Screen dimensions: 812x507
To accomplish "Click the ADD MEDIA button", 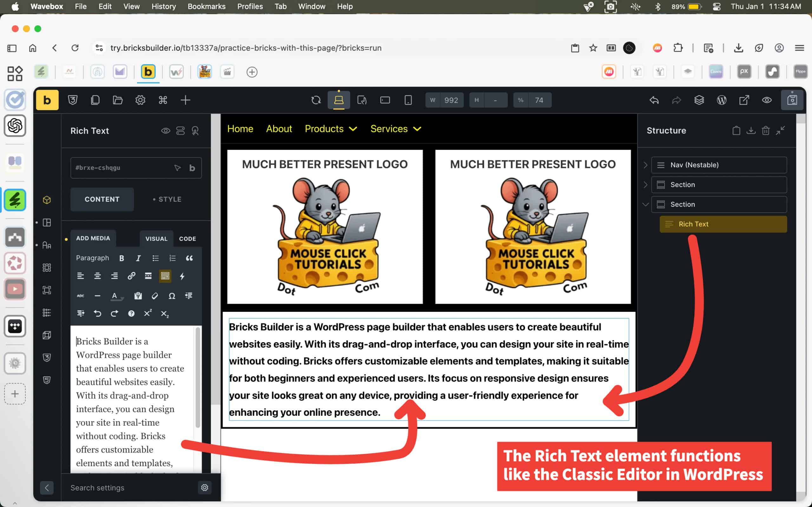I will tap(93, 238).
